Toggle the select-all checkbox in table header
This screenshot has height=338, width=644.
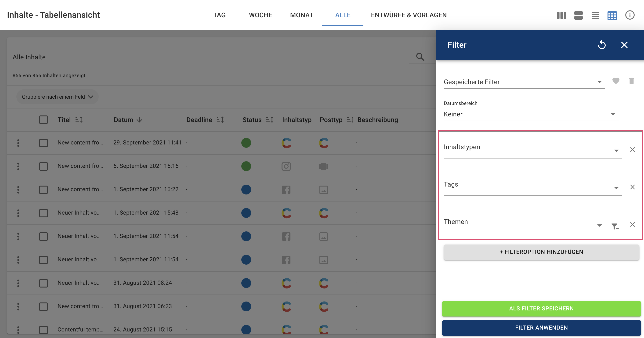43,120
